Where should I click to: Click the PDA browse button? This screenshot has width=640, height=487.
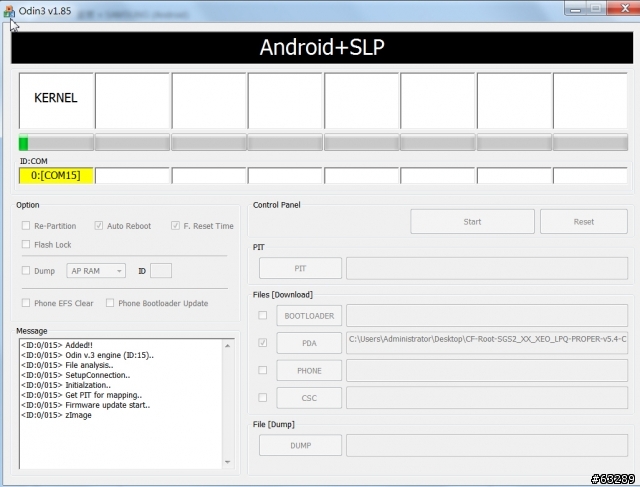[309, 343]
